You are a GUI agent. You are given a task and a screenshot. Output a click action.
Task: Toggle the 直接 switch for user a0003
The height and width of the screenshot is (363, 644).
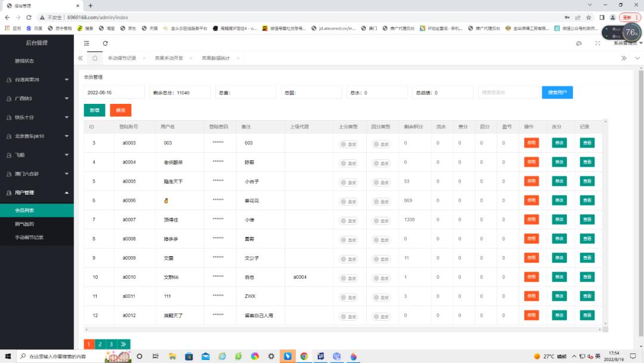(x=349, y=143)
